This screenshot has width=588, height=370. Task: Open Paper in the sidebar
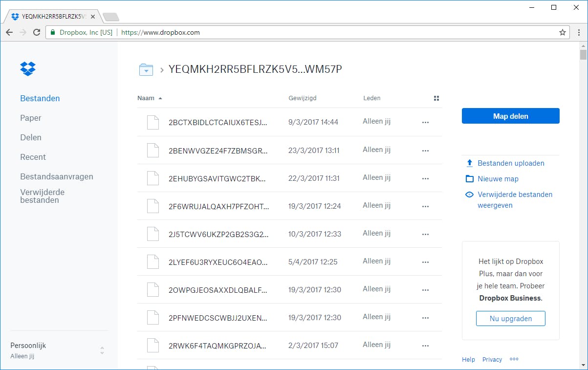(x=31, y=118)
